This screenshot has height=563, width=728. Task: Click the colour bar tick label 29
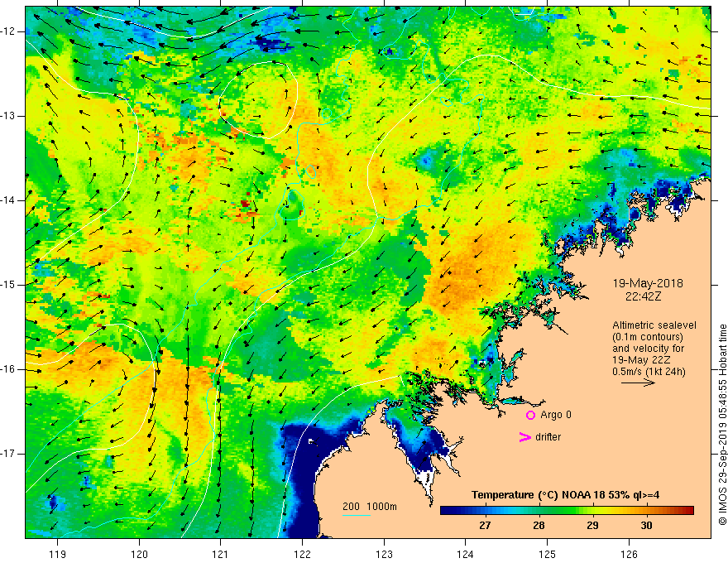(x=592, y=526)
